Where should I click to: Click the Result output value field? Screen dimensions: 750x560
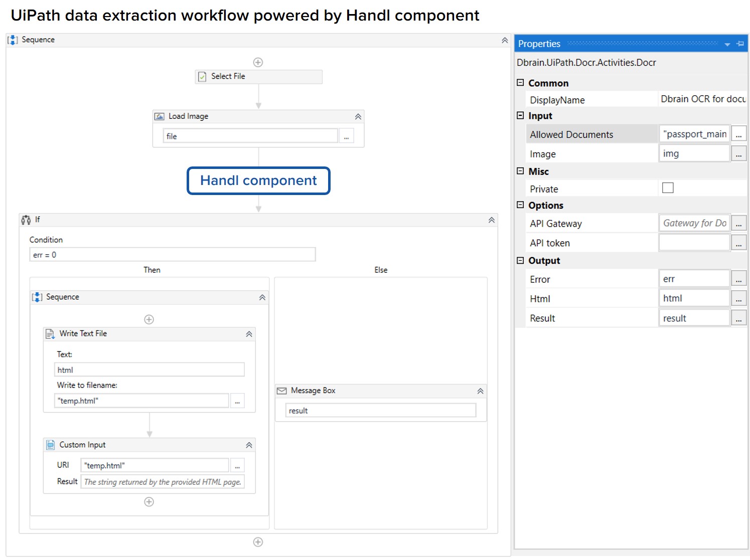click(694, 318)
